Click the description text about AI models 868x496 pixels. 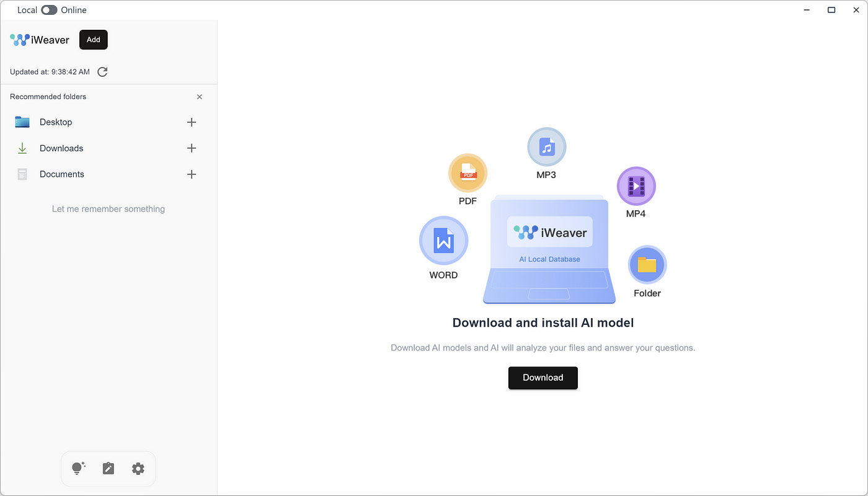543,348
